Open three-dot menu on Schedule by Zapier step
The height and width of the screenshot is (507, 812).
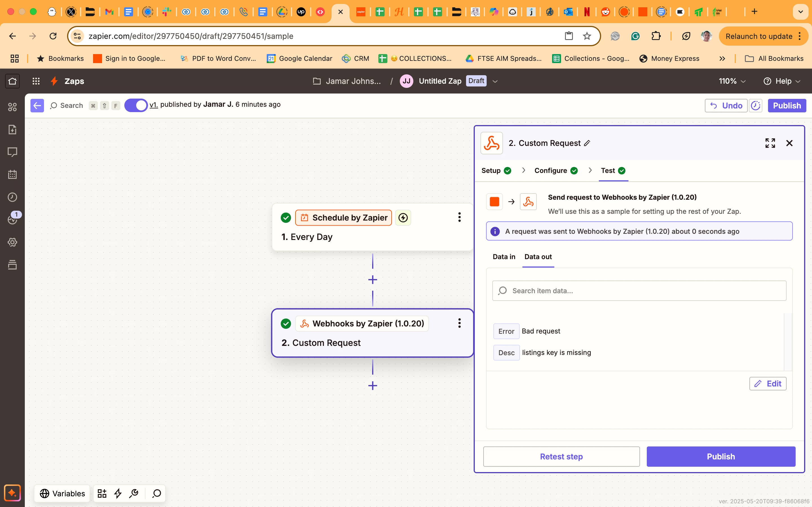(459, 217)
